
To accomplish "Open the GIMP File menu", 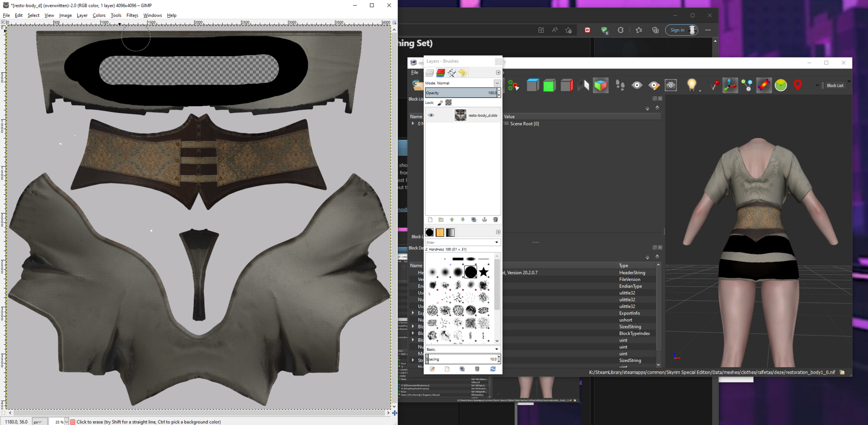I will [x=6, y=15].
